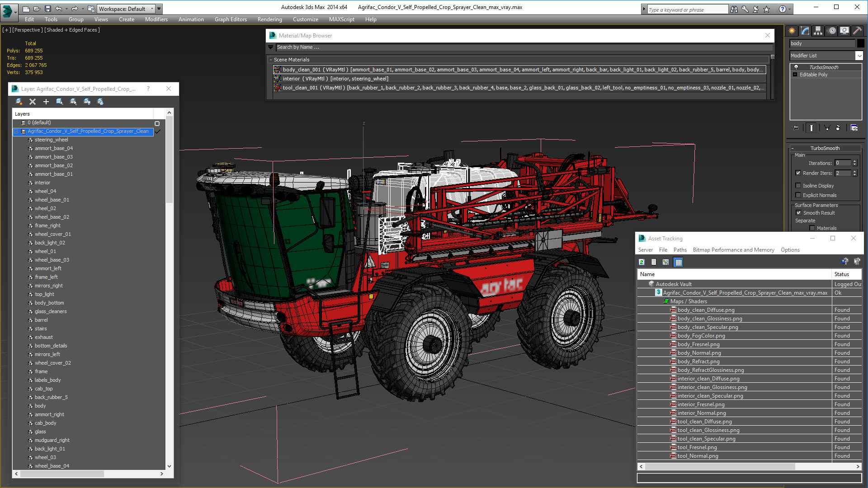Expand the Editable Poly modifier plus box

[x=795, y=75]
